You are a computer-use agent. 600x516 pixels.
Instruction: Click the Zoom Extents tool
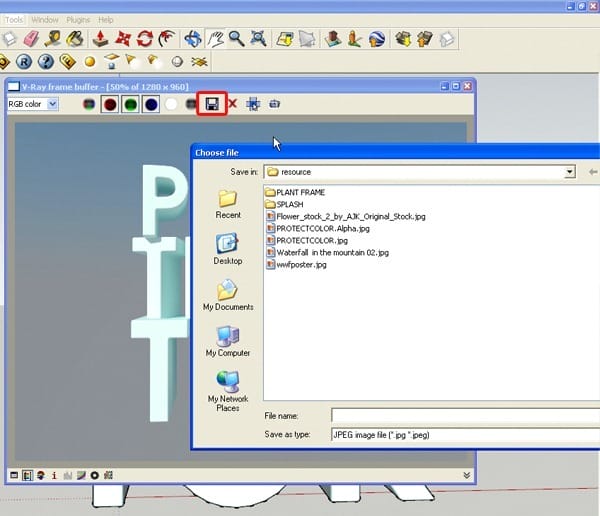pos(259,39)
